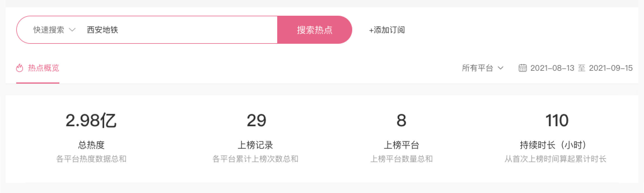Click the 上榜平台 label
This screenshot has height=193, width=644.
coord(401,145)
